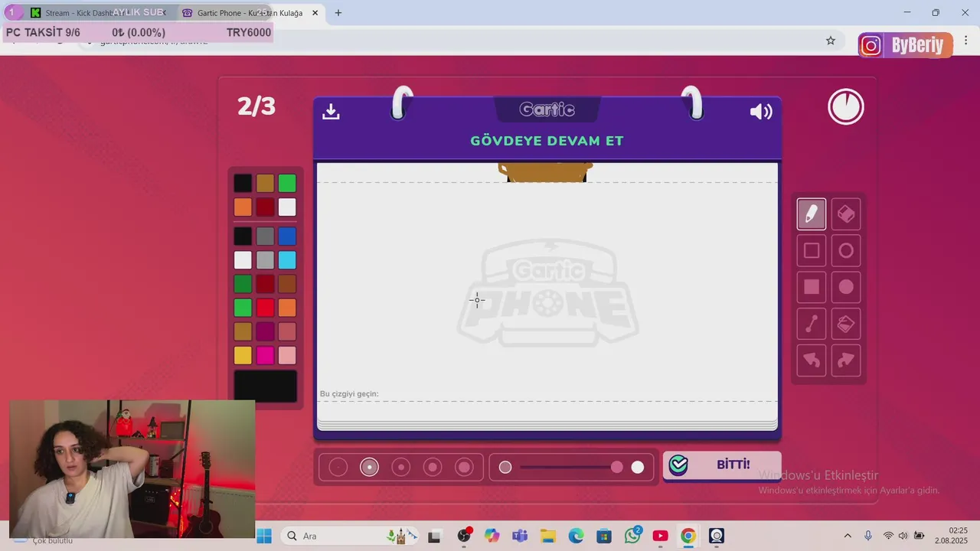Click the Chrome taskbar icon

[x=688, y=536]
